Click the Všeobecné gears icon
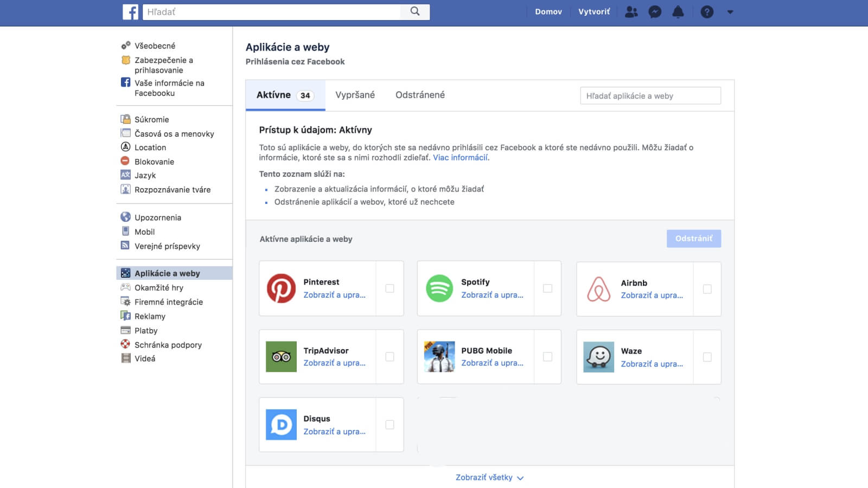The image size is (868, 488). pos(126,46)
